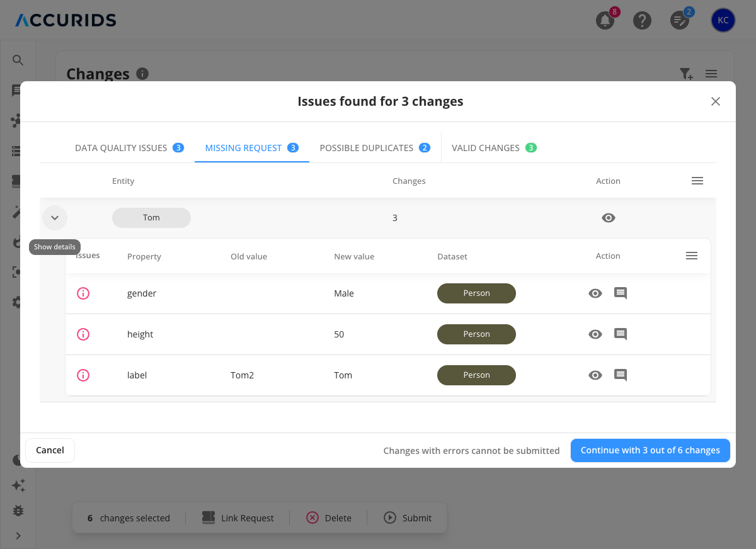Open sidebar settings gear icon
This screenshot has height=549, width=756.
click(x=18, y=302)
